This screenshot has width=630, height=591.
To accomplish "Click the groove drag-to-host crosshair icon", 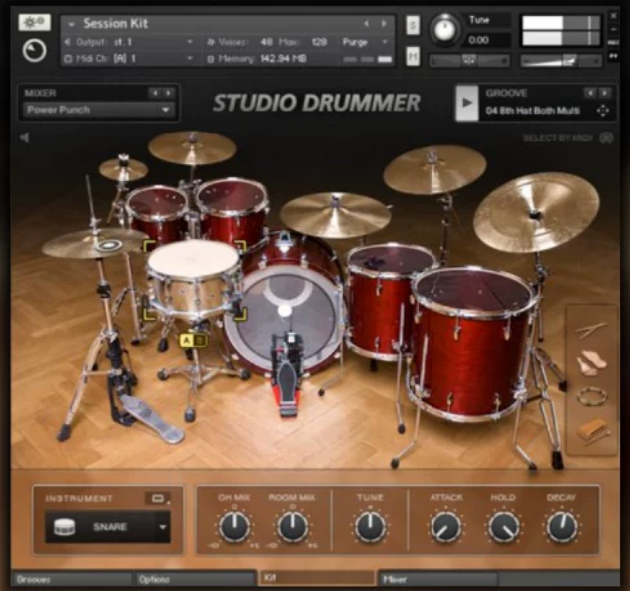I will 603,110.
